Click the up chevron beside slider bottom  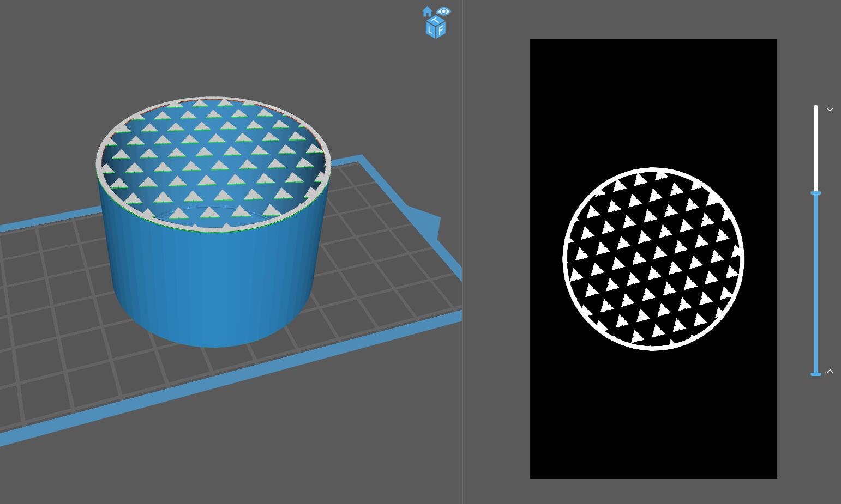tap(830, 371)
